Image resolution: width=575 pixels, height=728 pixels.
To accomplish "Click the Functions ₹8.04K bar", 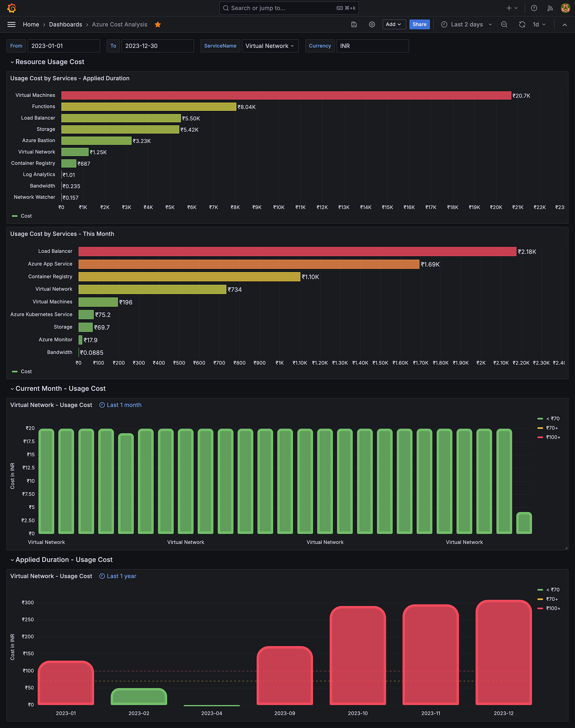I will coord(149,107).
